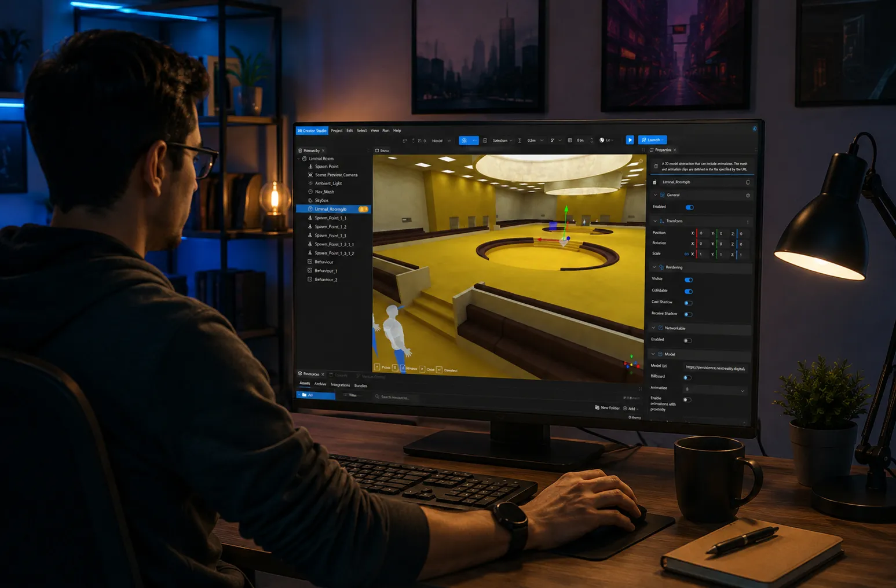
Task: Click the red X-axis arrow of the gizmo
Action: coord(541,239)
